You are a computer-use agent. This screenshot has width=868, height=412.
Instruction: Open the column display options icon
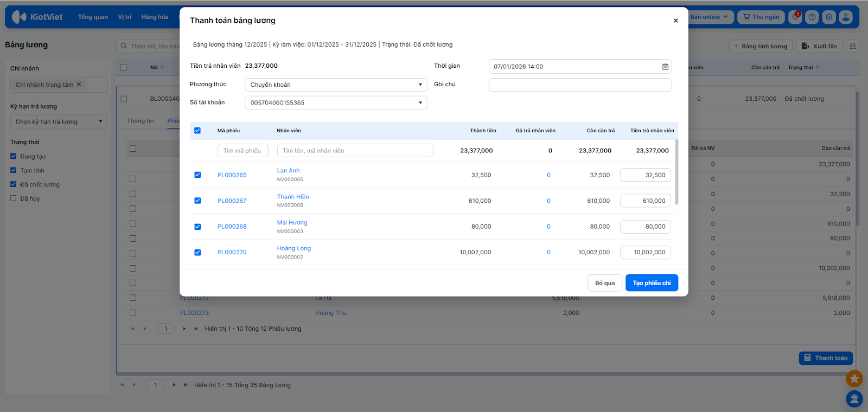(x=853, y=46)
